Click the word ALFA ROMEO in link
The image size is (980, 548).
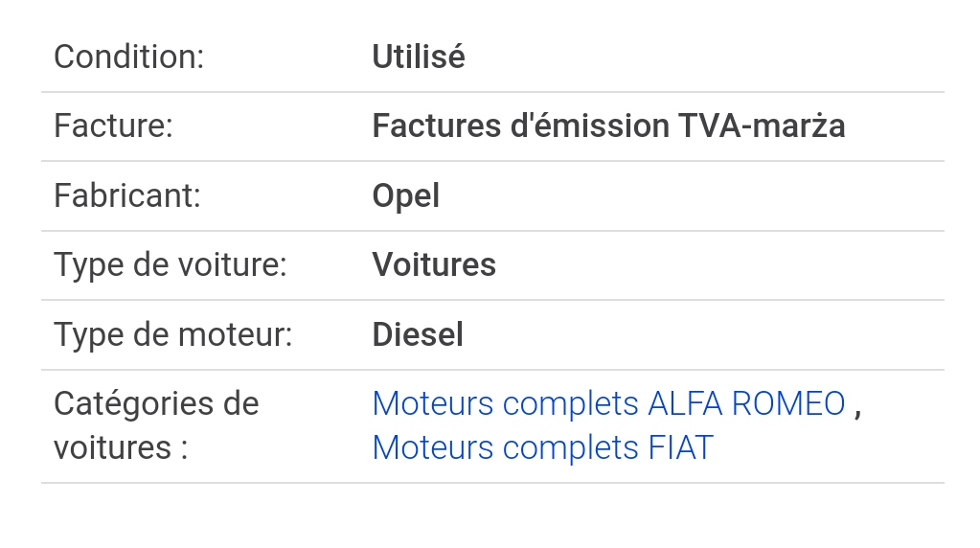[x=747, y=403]
